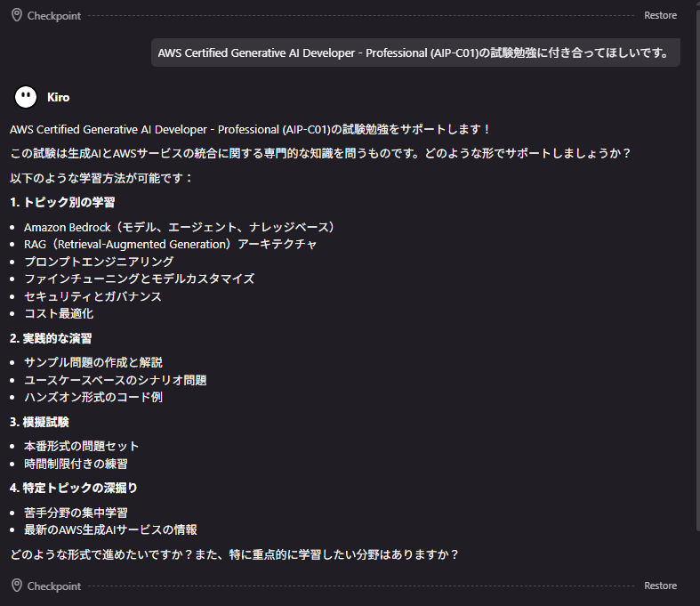
Task: Click the heading '4. 特定トピックの深掘り'
Action: (73, 488)
